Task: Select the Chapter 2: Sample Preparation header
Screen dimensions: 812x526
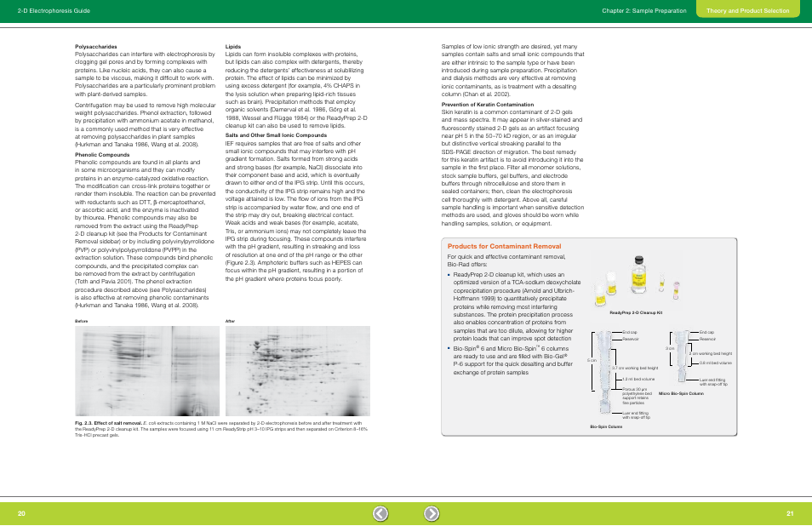Action: (x=643, y=11)
